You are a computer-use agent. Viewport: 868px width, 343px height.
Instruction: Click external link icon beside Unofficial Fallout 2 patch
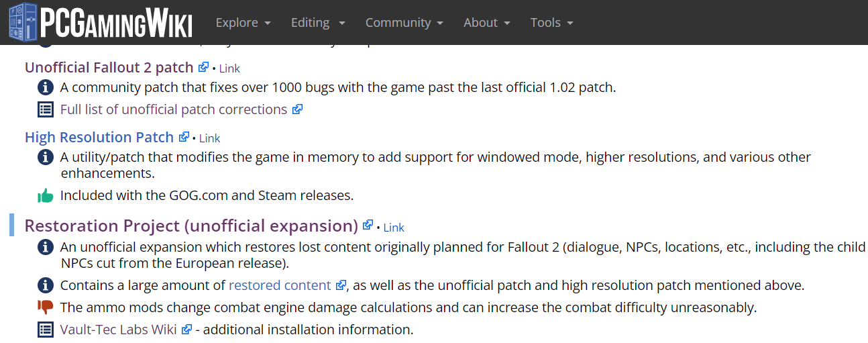(x=204, y=67)
